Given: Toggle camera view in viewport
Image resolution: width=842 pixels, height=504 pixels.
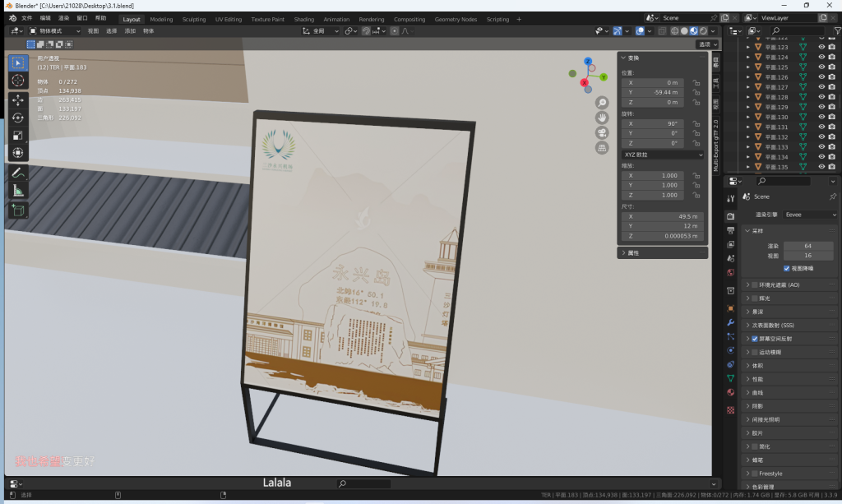Looking at the screenshot, I should (x=602, y=132).
